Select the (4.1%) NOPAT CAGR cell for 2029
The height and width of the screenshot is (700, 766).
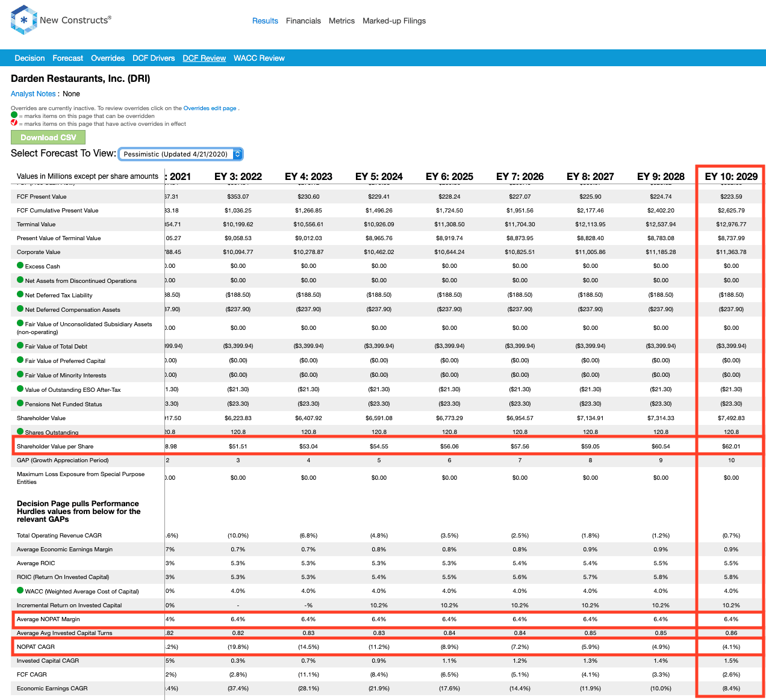tap(731, 647)
